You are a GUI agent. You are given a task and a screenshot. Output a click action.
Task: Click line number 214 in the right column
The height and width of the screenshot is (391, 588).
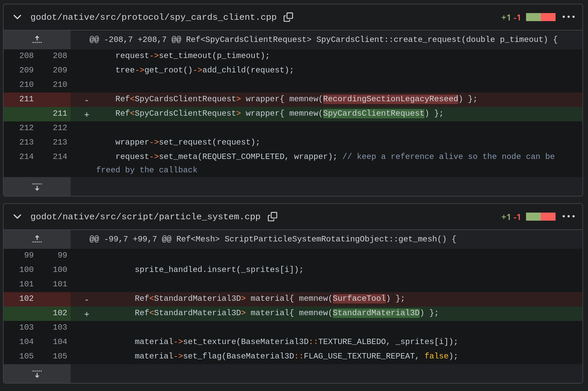[60, 156]
